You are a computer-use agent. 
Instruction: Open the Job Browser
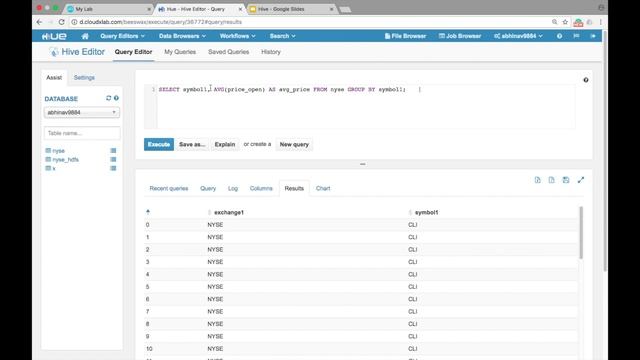(x=460, y=36)
